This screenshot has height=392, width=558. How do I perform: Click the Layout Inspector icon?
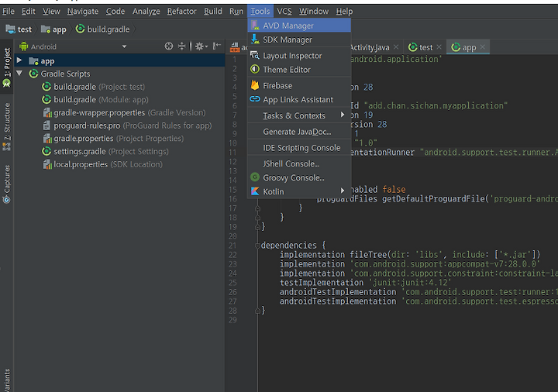click(x=255, y=55)
